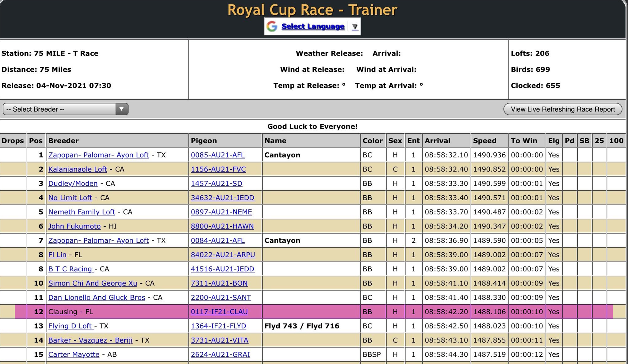This screenshot has height=364, width=628.
Task: Open the Select Language link
Action: (313, 26)
